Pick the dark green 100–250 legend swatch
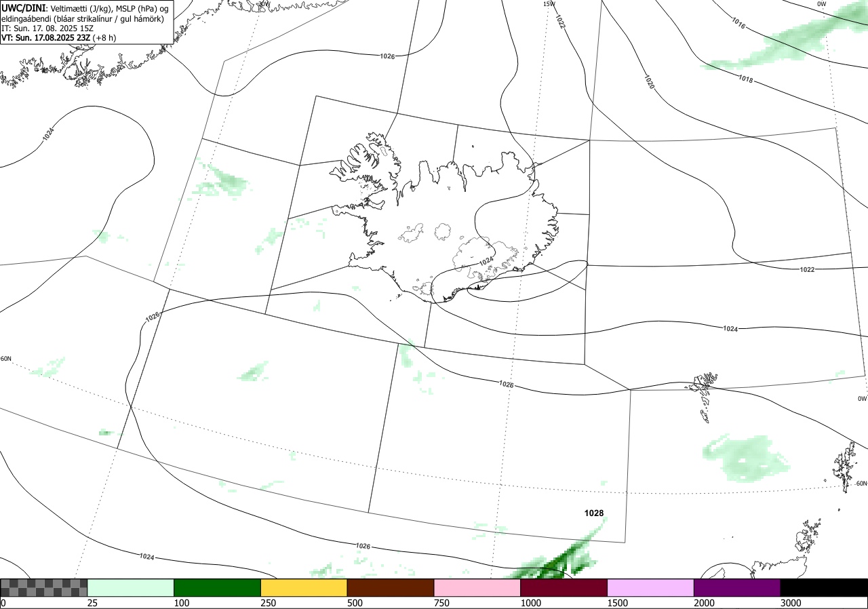Screen dimensions: 868x609 point(218,587)
